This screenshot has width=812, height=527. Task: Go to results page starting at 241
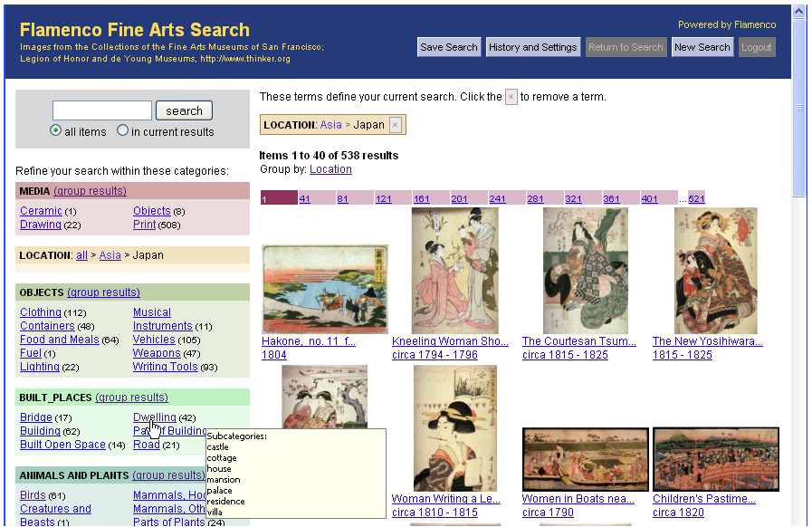(497, 198)
